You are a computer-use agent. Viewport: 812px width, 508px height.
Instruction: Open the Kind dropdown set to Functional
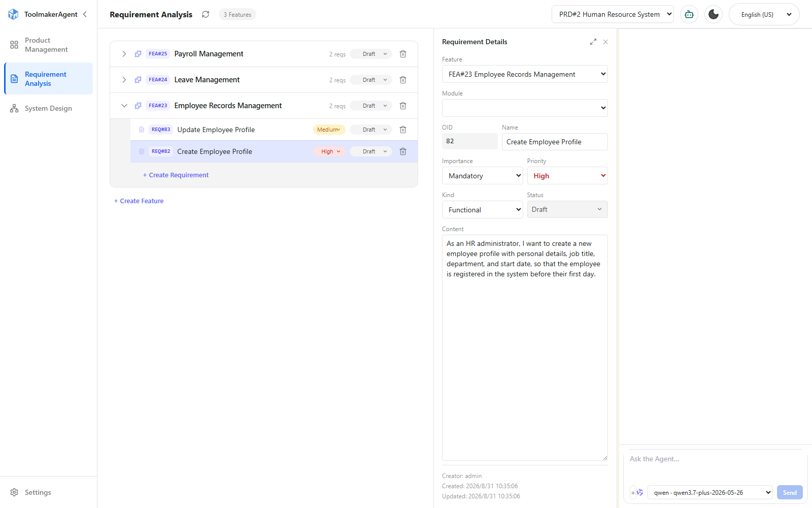[x=483, y=210]
